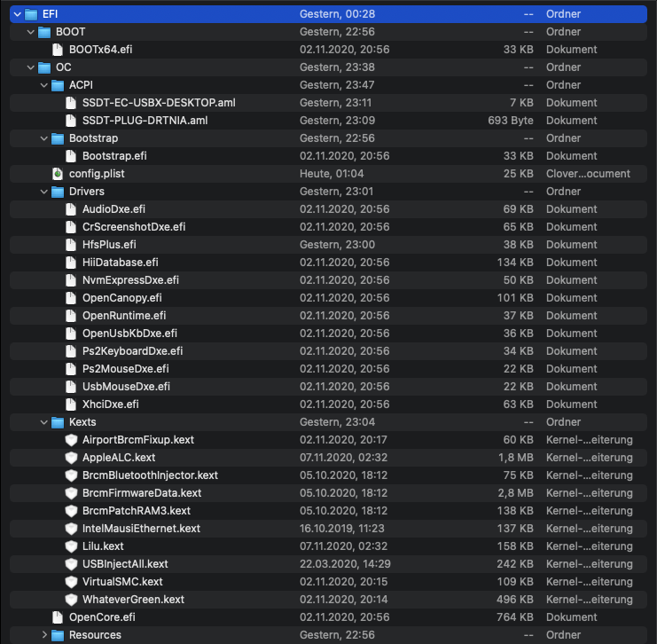Collapse the BOOT folder chevron

(30, 32)
